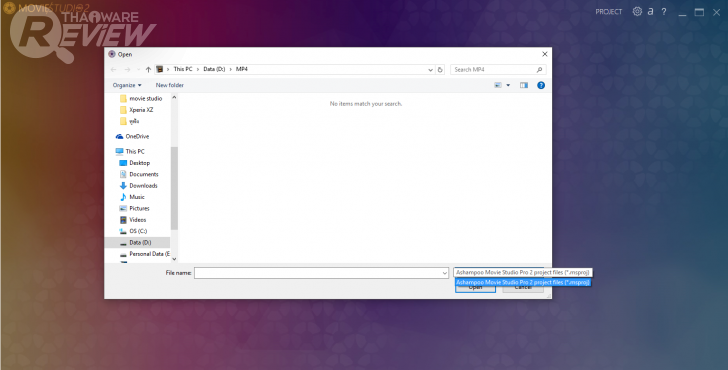The width and height of the screenshot is (728, 370).
Task: Close the Open dialog
Action: [x=545, y=54]
